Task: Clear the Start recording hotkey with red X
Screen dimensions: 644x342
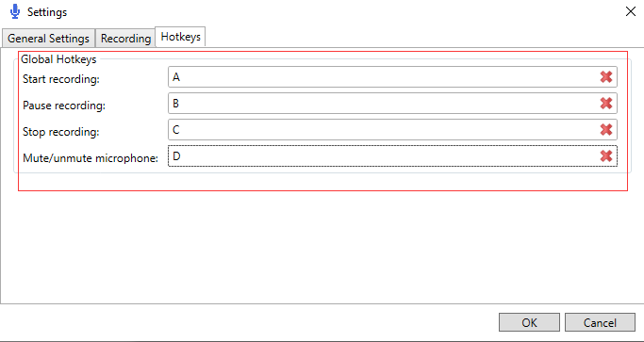Action: click(606, 76)
